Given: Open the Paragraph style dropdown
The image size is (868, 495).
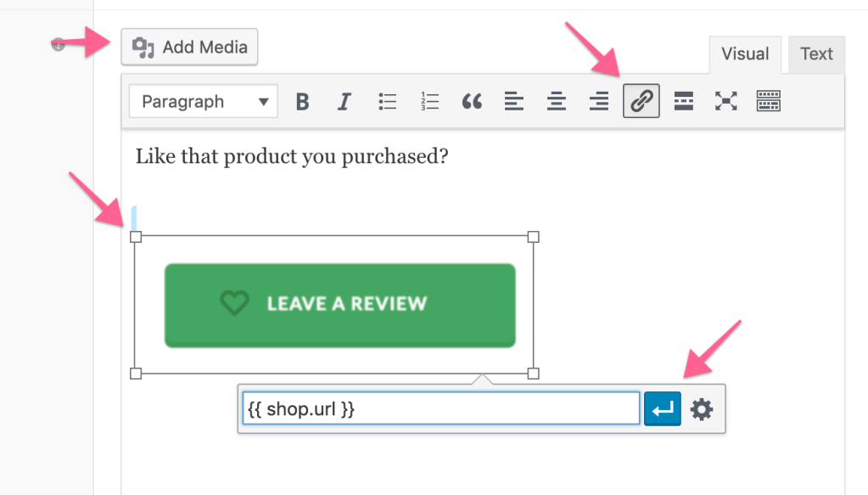Looking at the screenshot, I should pyautogui.click(x=202, y=101).
